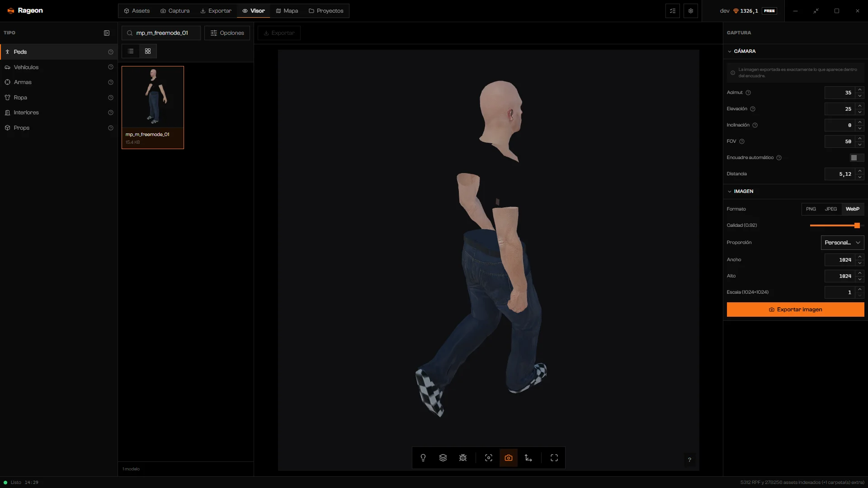The width and height of the screenshot is (868, 488).
Task: Click the help icon next to Vehículos
Action: [x=111, y=67]
